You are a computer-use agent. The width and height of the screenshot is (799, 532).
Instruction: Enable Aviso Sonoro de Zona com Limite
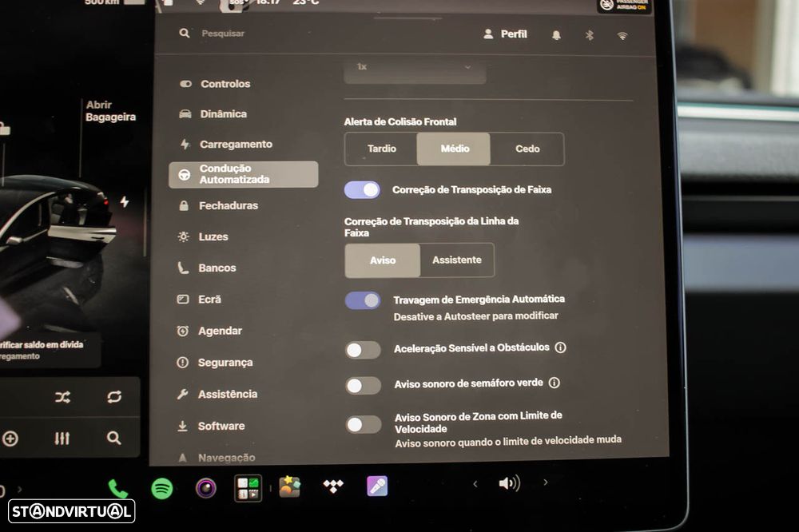(x=364, y=424)
